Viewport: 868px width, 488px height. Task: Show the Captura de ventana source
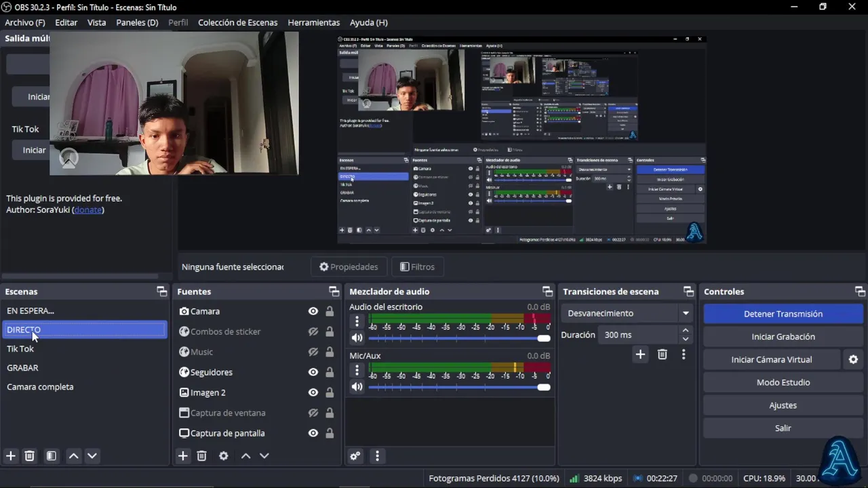pos(313,413)
